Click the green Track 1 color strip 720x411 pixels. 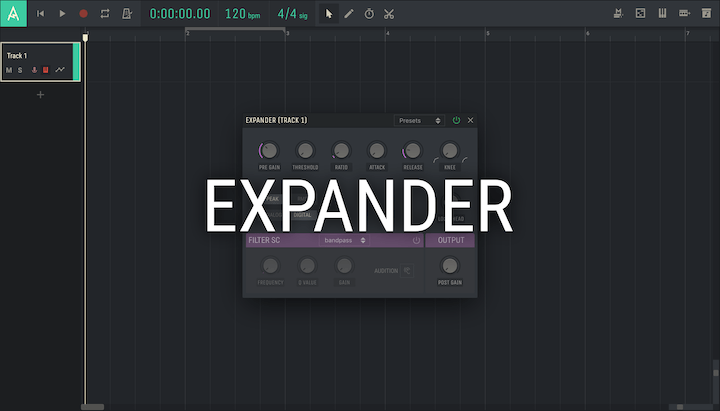tap(76, 62)
